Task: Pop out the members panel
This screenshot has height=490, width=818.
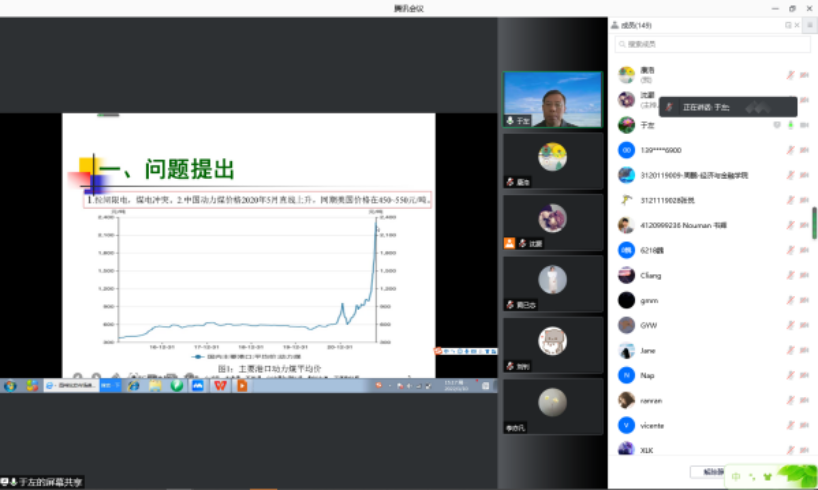Action: click(788, 25)
